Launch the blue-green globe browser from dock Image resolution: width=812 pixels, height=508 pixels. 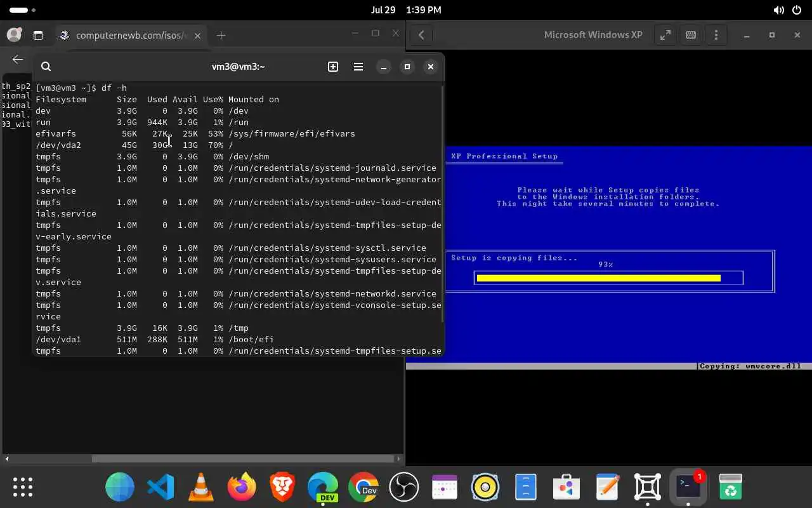(x=120, y=487)
